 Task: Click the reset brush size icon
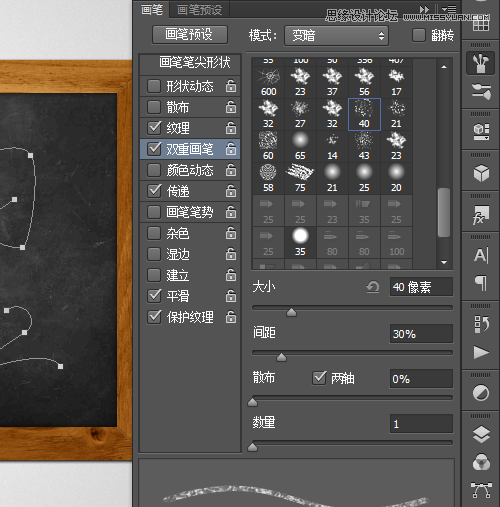(373, 287)
